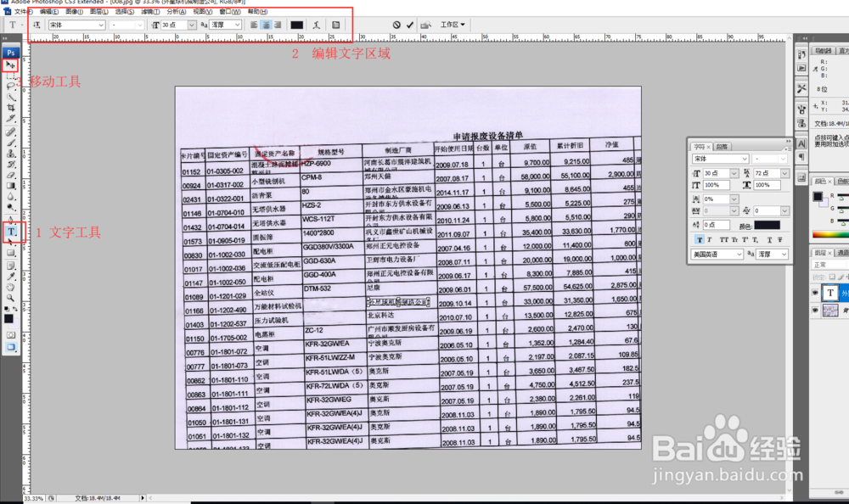
Task: Click the vertical scale 100% field
Action: tap(717, 185)
